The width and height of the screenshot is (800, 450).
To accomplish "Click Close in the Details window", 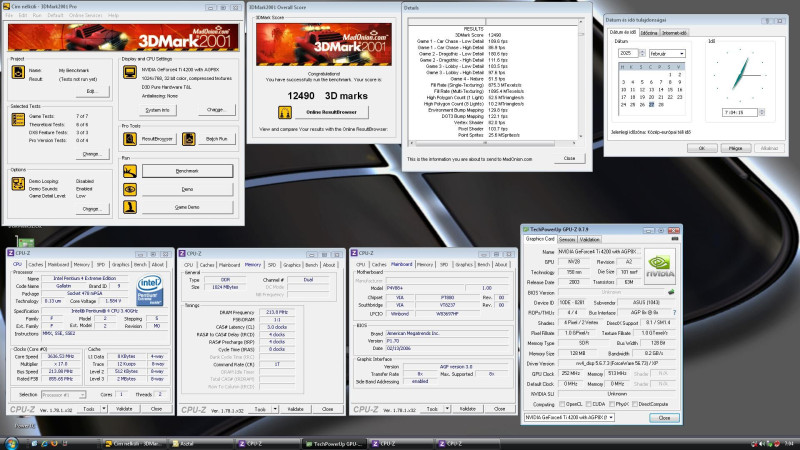I will coord(569,158).
